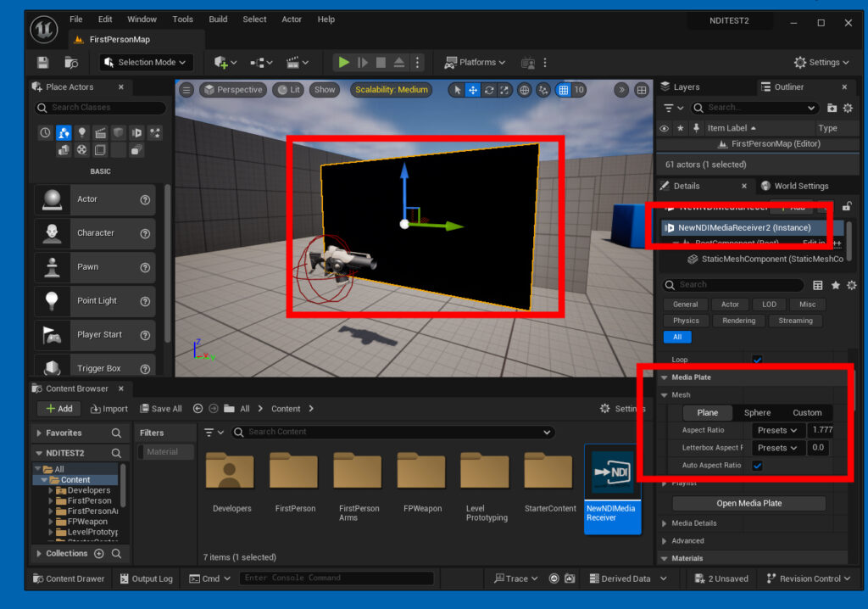This screenshot has height=609, width=868.
Task: Click the viewport grid size value 10
Action: pyautogui.click(x=581, y=91)
